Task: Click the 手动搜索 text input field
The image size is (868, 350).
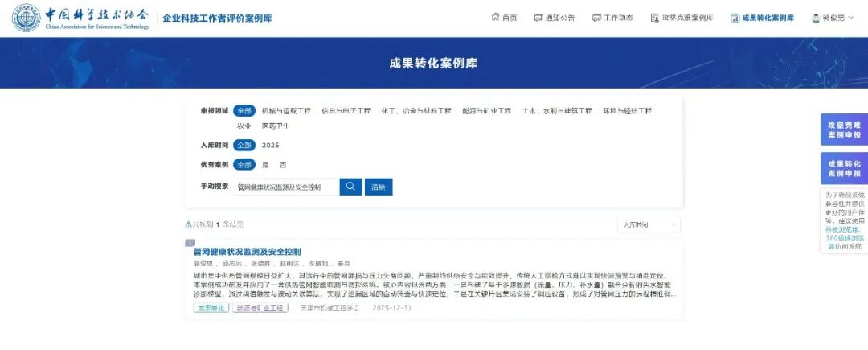Action: [x=285, y=187]
